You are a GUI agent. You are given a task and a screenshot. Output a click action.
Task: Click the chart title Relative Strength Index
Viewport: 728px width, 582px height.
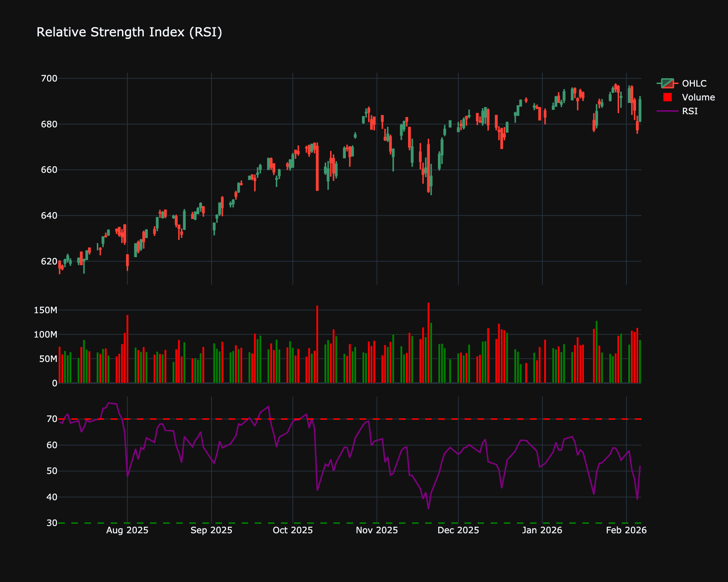pyautogui.click(x=129, y=32)
